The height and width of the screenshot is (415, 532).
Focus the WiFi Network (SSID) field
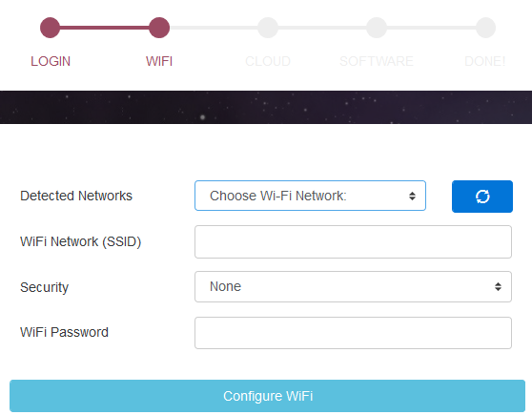(353, 241)
